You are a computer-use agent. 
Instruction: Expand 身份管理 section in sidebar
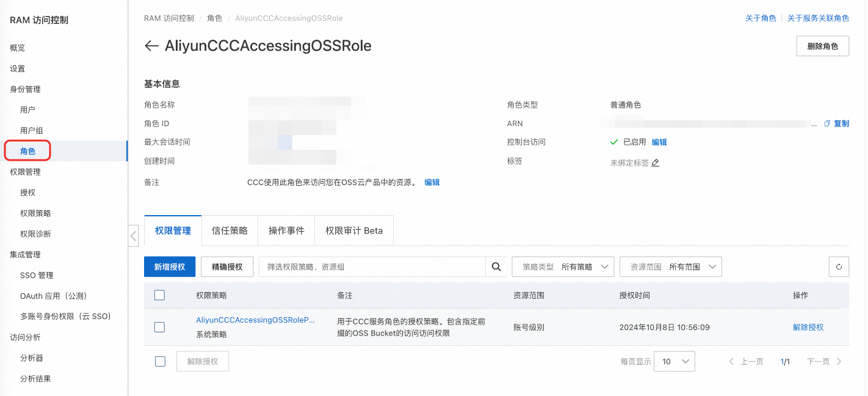click(x=25, y=89)
